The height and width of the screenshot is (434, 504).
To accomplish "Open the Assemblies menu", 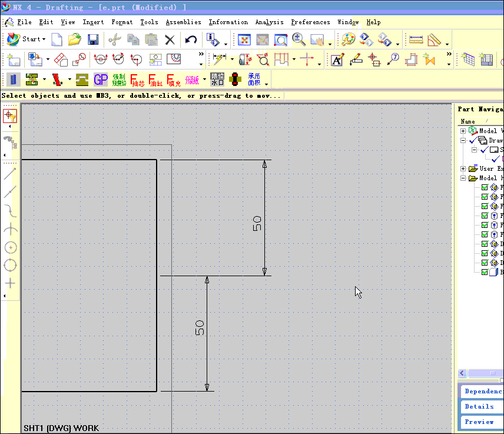I will 184,22.
